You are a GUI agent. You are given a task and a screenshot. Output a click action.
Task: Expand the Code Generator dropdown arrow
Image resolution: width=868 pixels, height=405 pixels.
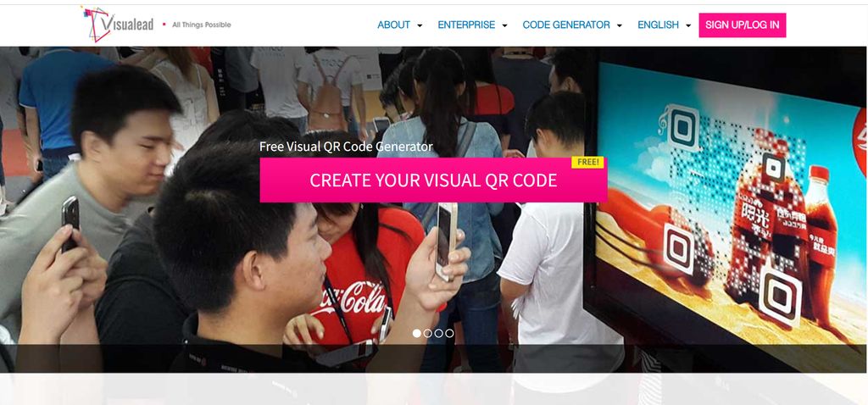[x=619, y=25]
